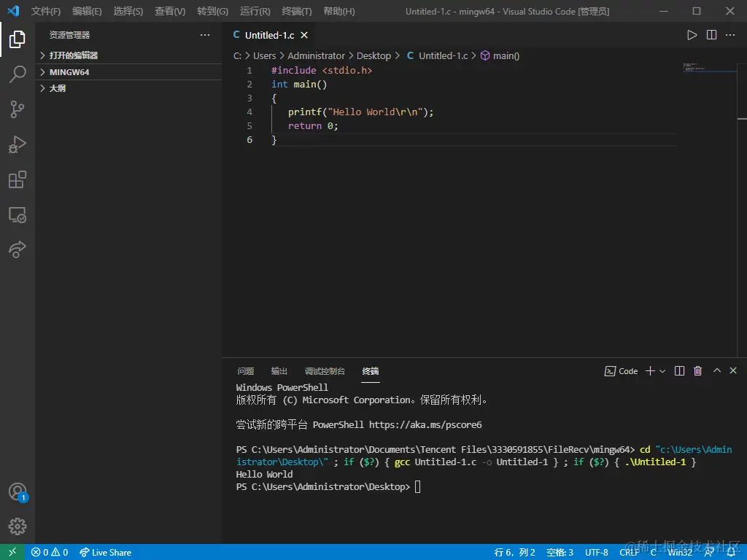Click the Code terminal label
Viewport: 747px width, 560px height.
(x=622, y=371)
